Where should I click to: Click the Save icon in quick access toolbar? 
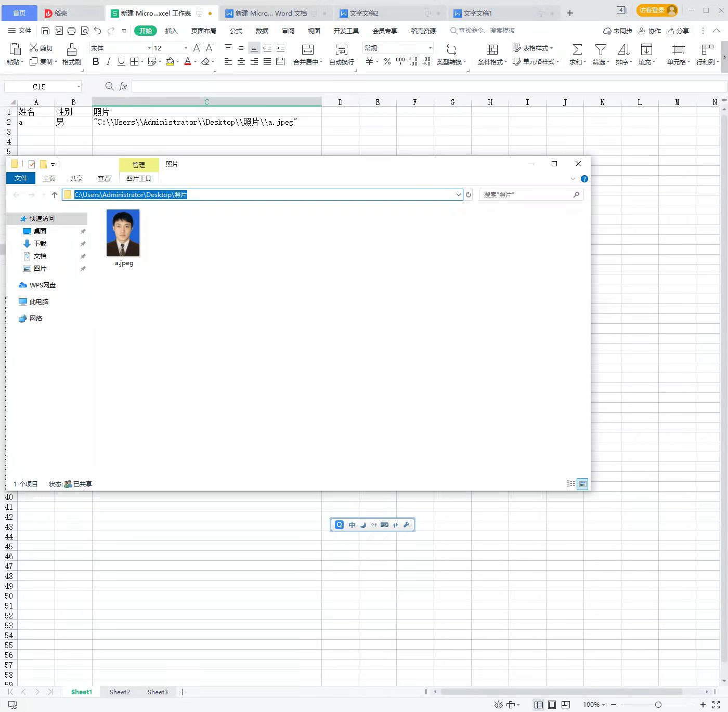click(x=45, y=31)
